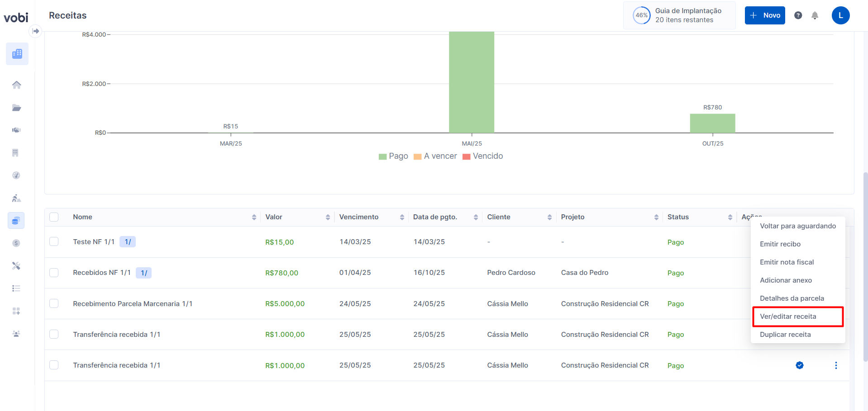The height and width of the screenshot is (411, 868).
Task: Sort by the Status column arrows
Action: click(x=730, y=217)
